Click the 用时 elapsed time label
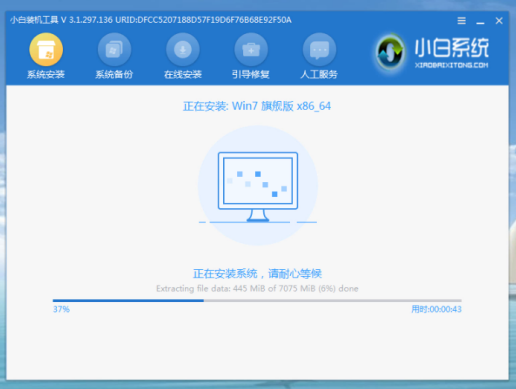The height and width of the screenshot is (389, 516). pos(436,309)
